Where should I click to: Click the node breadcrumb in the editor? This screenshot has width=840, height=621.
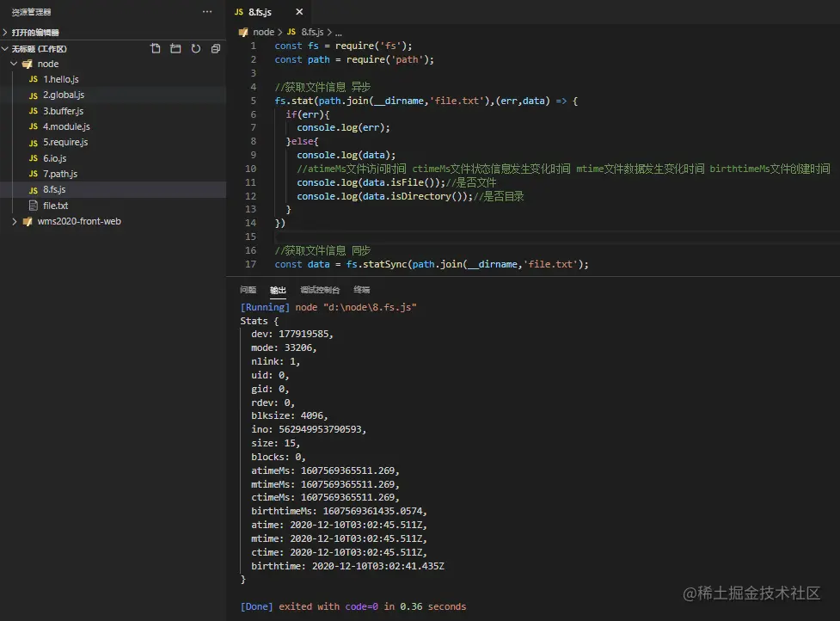pos(263,32)
